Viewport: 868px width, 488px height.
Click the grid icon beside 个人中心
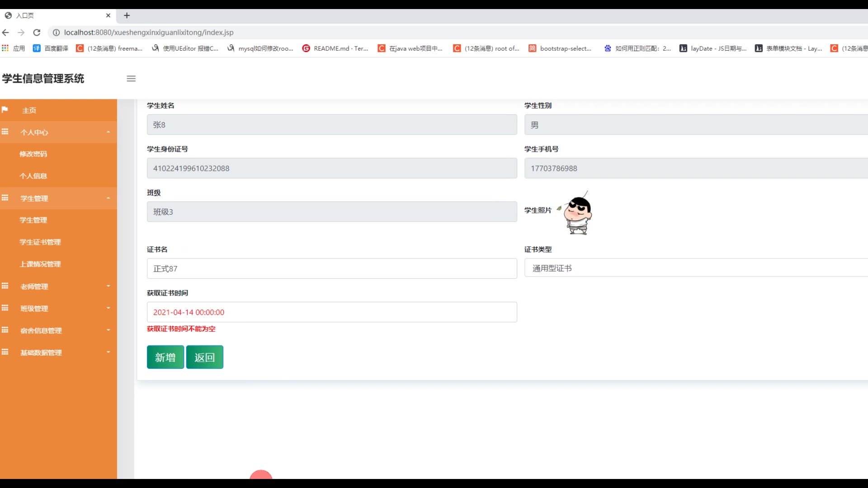click(x=5, y=132)
